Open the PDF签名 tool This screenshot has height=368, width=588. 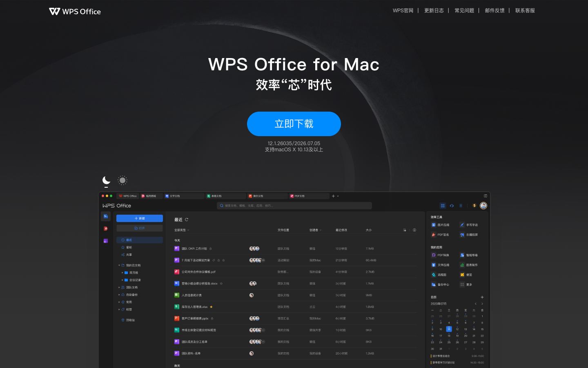pyautogui.click(x=440, y=235)
